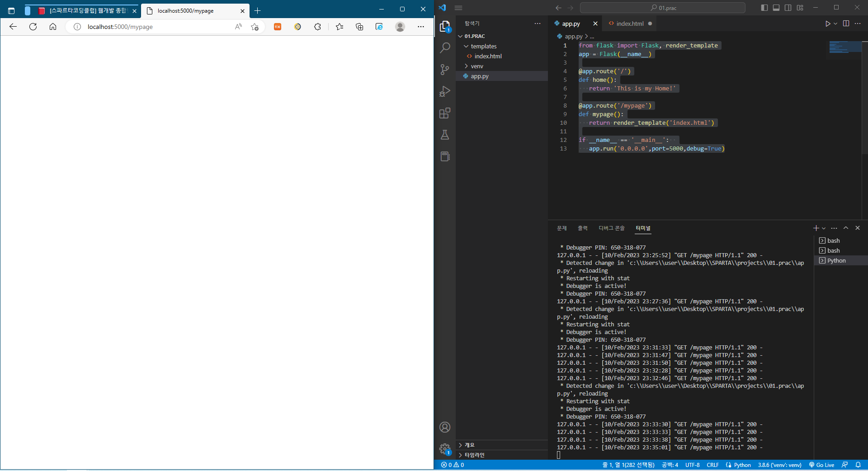Select the first bash terminal
Viewport: 868px width, 471px height.
841,240
